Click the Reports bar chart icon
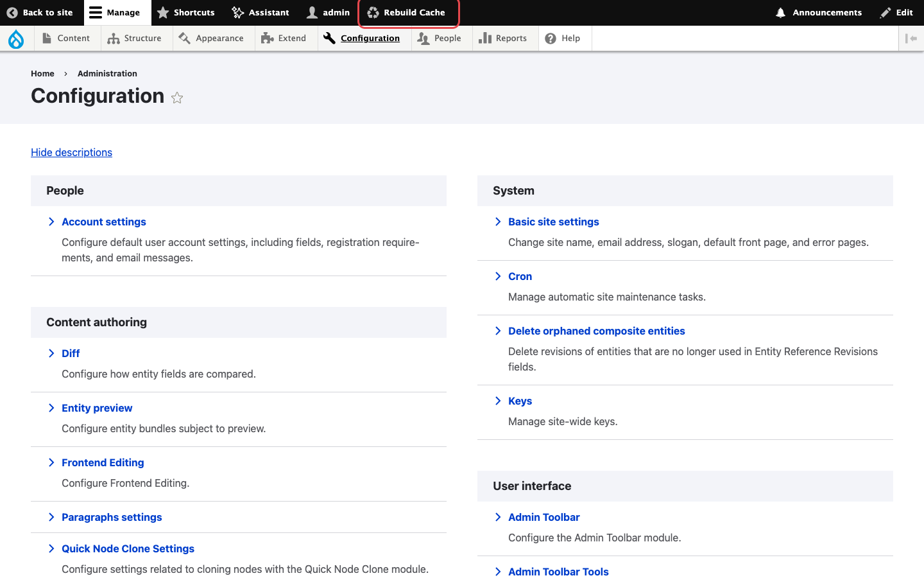The width and height of the screenshot is (924, 578). pos(485,39)
